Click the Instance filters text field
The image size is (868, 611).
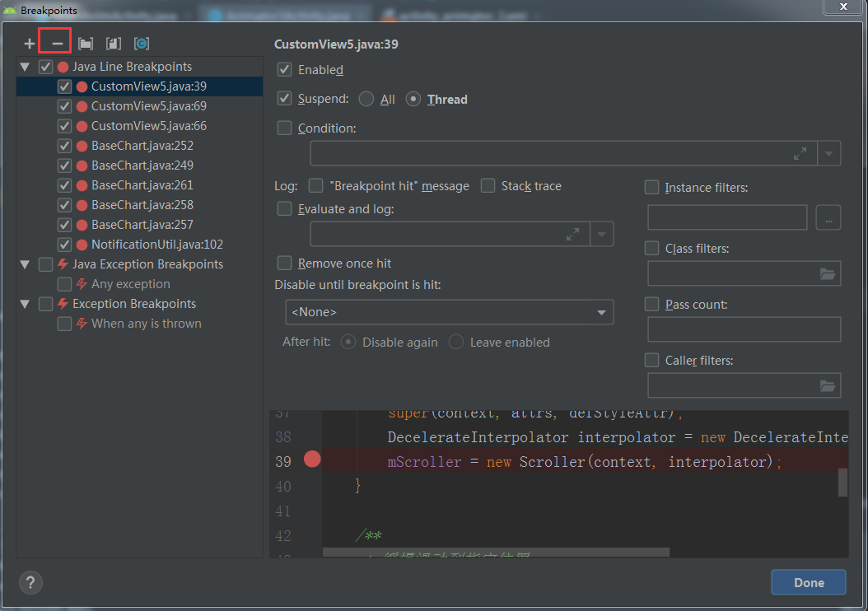tap(727, 217)
